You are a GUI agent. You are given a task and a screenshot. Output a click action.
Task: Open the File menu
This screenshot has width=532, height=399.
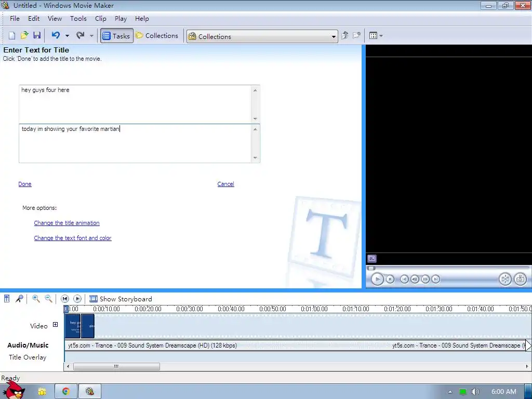click(x=15, y=19)
